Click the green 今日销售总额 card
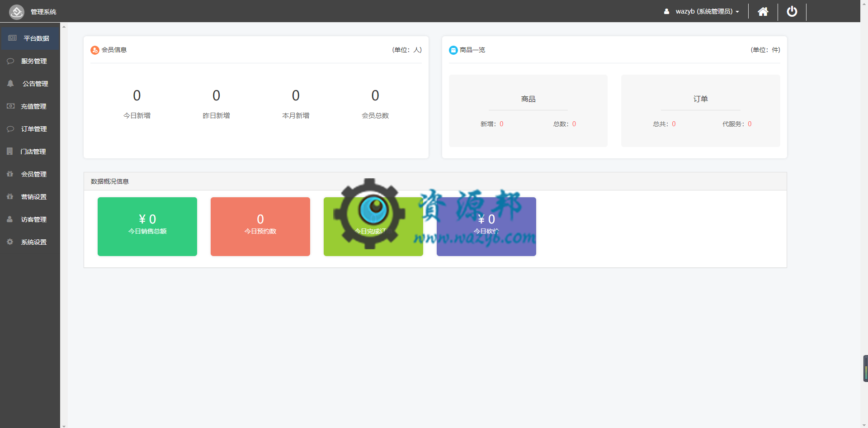Viewport: 868px width, 428px height. (x=147, y=227)
